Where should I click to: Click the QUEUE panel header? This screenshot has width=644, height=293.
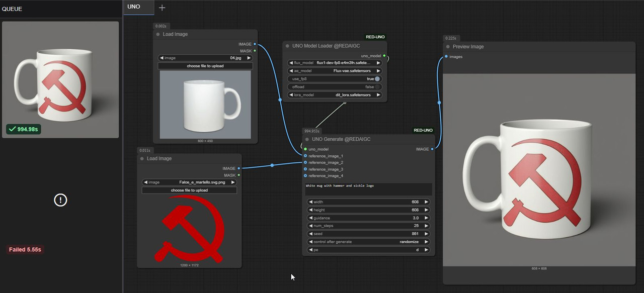(12, 9)
